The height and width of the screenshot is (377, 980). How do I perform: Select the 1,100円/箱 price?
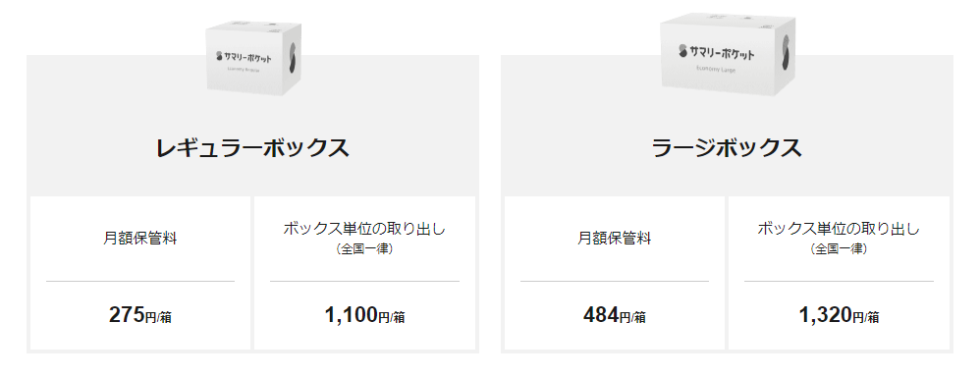[x=364, y=315]
